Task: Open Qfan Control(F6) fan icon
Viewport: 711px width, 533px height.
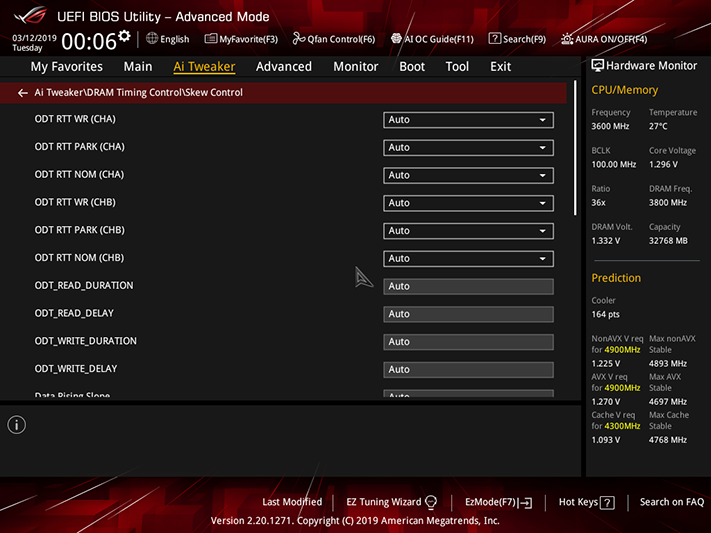Action: (298, 39)
